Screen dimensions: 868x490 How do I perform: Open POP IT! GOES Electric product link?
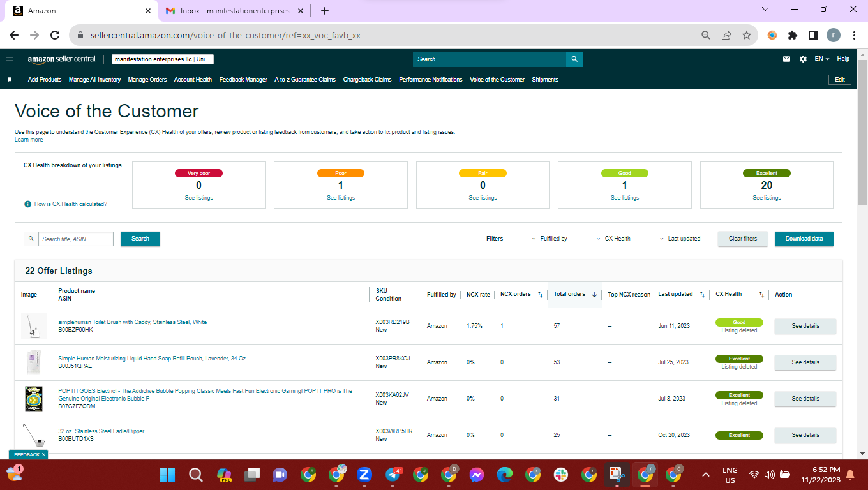(205, 395)
